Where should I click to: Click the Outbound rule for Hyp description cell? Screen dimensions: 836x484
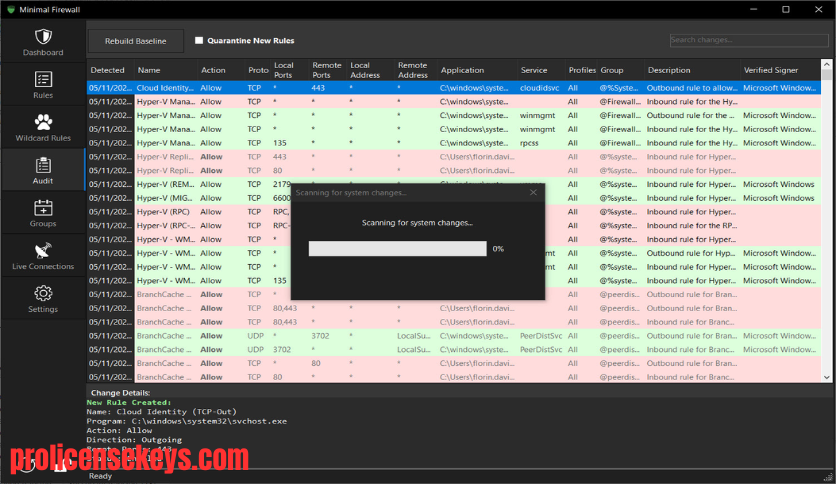coord(692,253)
